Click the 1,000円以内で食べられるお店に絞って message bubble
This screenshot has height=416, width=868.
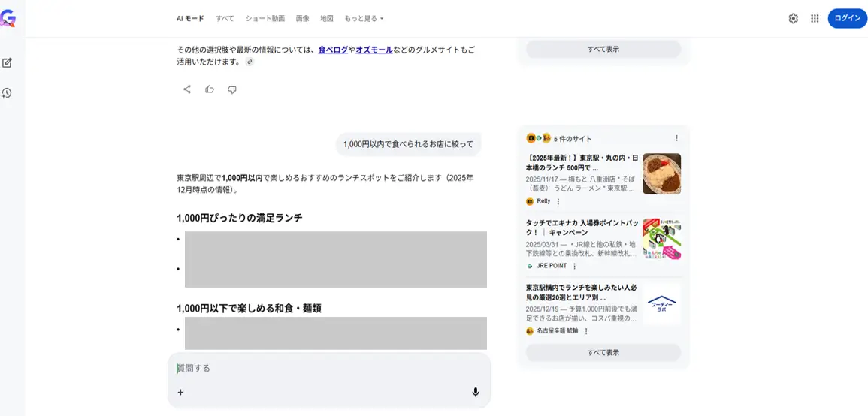[409, 144]
